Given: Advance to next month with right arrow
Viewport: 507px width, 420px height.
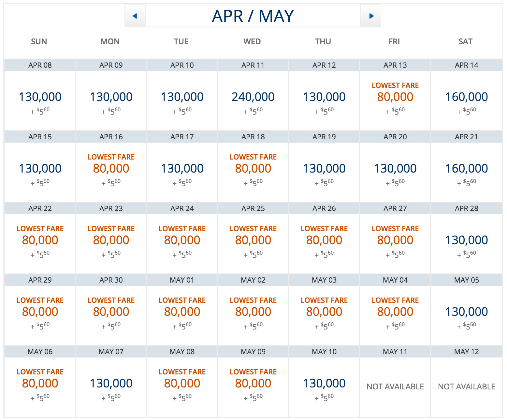Looking at the screenshot, I should [x=371, y=16].
